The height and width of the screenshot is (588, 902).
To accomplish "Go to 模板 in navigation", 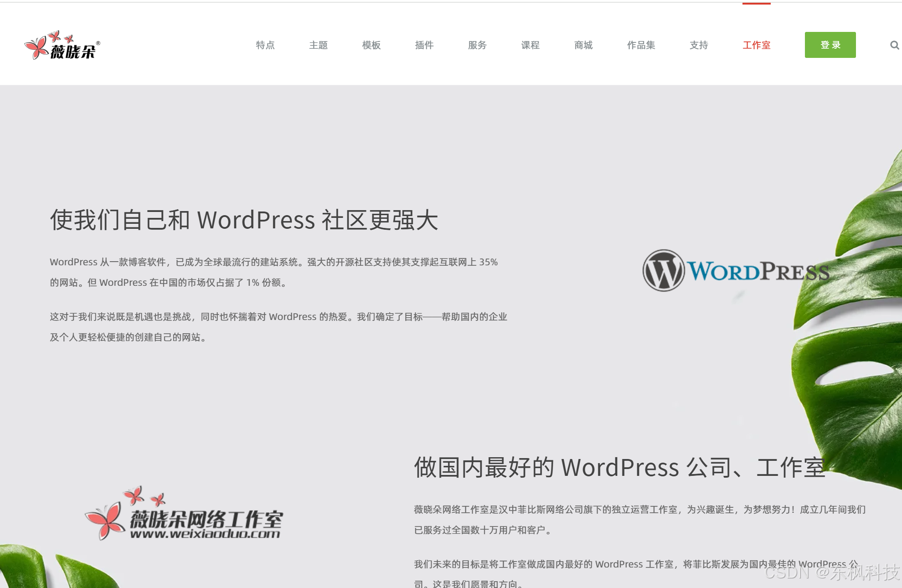I will coord(371,45).
